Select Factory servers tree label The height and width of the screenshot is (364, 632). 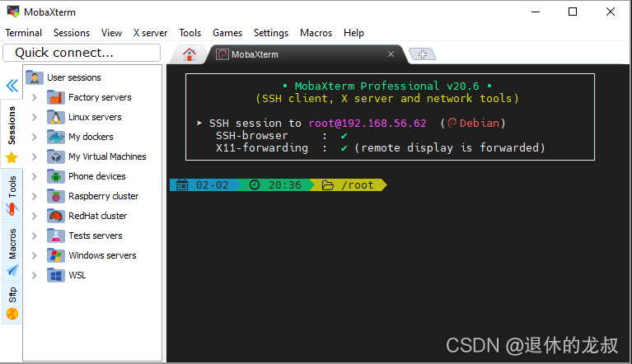click(x=100, y=97)
